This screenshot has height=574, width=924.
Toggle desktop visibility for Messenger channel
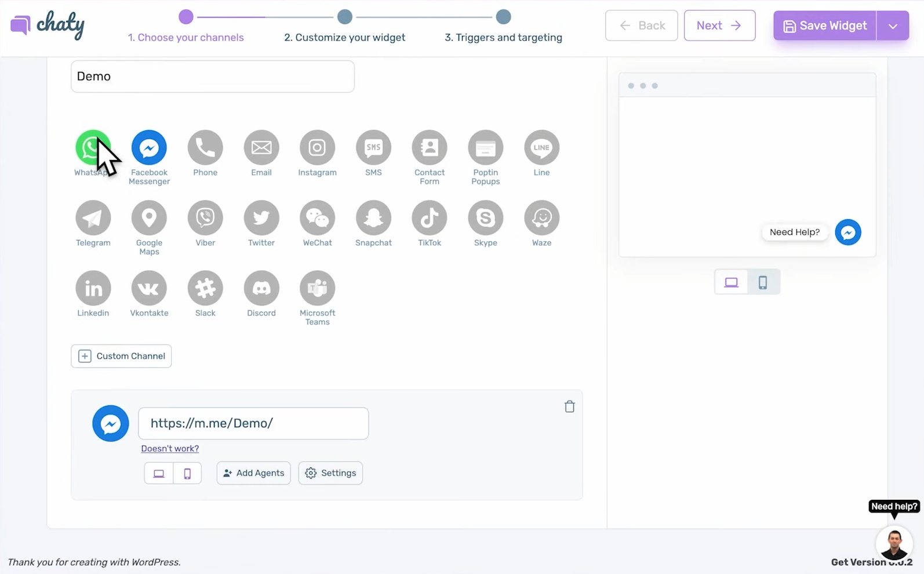tap(159, 474)
